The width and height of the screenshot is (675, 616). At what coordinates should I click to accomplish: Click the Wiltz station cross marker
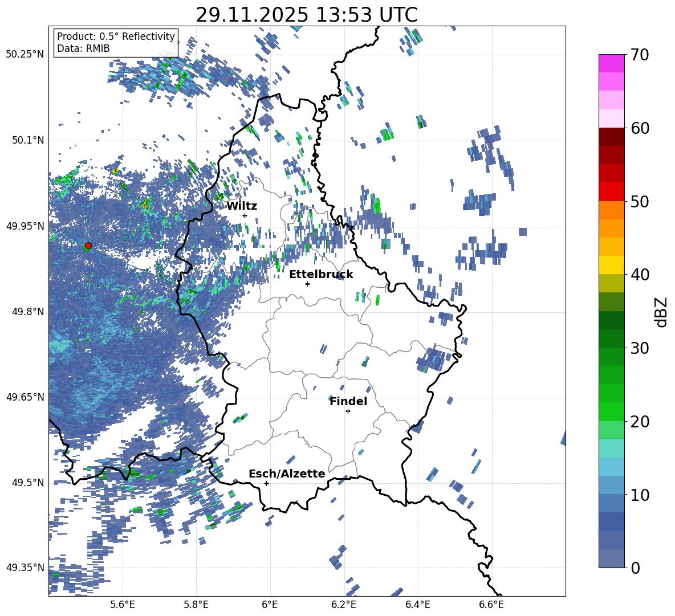(x=245, y=215)
